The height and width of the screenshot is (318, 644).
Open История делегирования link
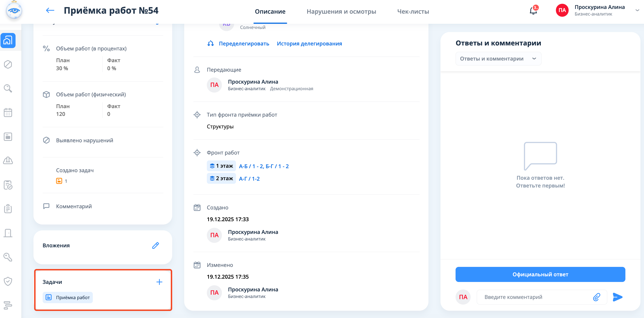(x=309, y=44)
